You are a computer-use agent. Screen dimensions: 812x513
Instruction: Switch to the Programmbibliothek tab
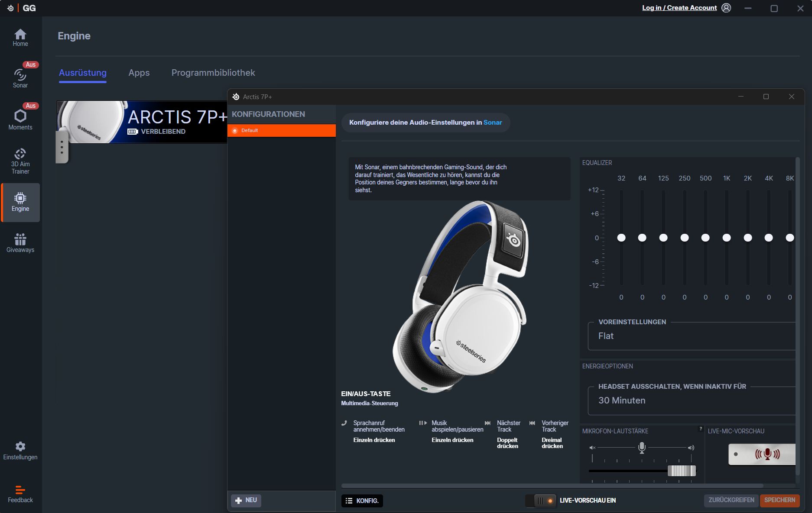point(213,73)
